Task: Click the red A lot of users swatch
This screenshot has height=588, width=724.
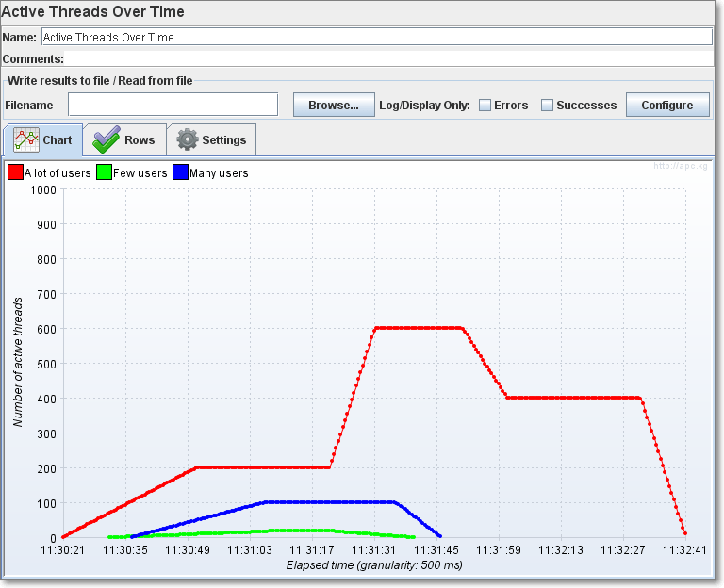Action: tap(15, 172)
